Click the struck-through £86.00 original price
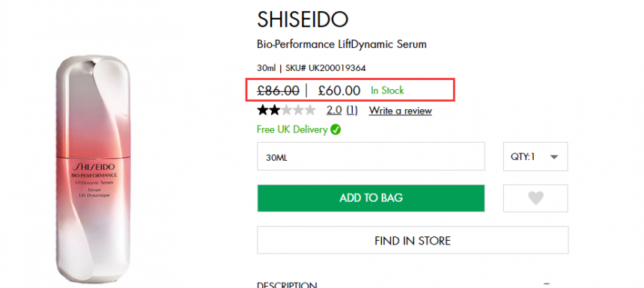Image resolution: width=644 pixels, height=288 pixels. [x=278, y=91]
